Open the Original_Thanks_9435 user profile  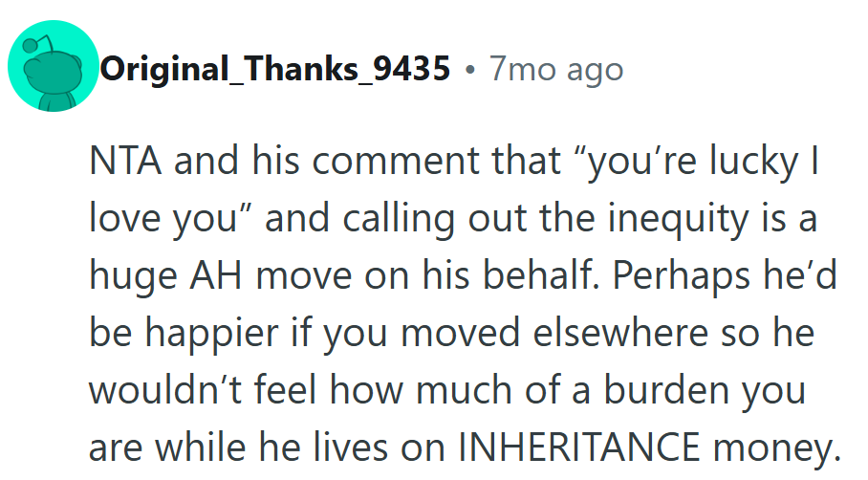(274, 70)
